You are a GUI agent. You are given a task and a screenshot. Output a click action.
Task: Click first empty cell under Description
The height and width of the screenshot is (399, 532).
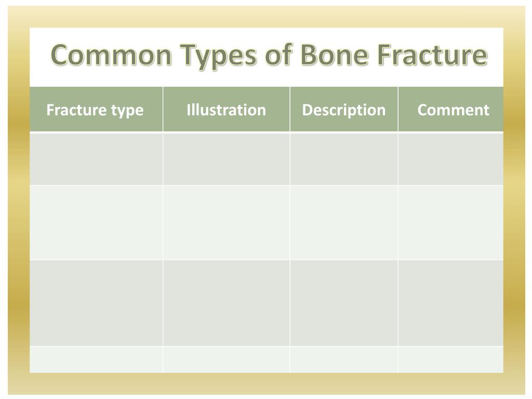point(344,159)
